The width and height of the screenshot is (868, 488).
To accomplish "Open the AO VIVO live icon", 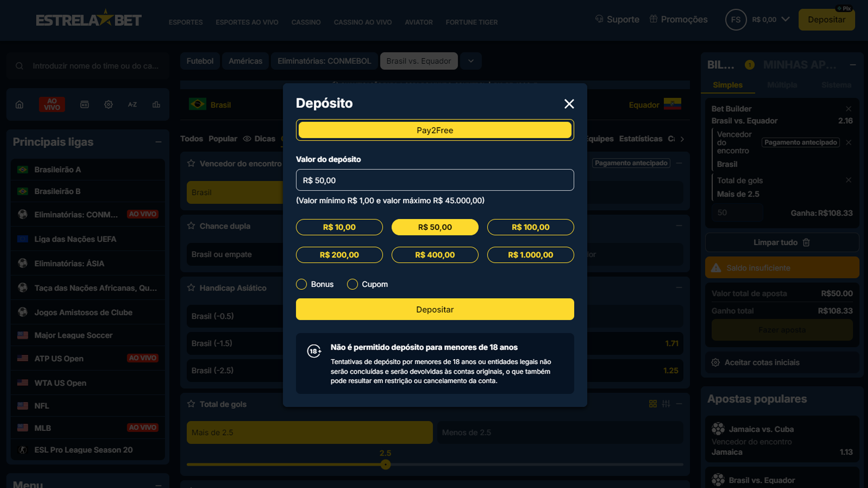I will pos(52,104).
